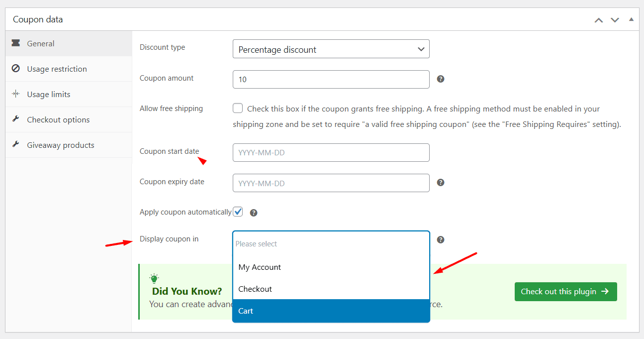Click the Coupon start date field

pyautogui.click(x=331, y=153)
